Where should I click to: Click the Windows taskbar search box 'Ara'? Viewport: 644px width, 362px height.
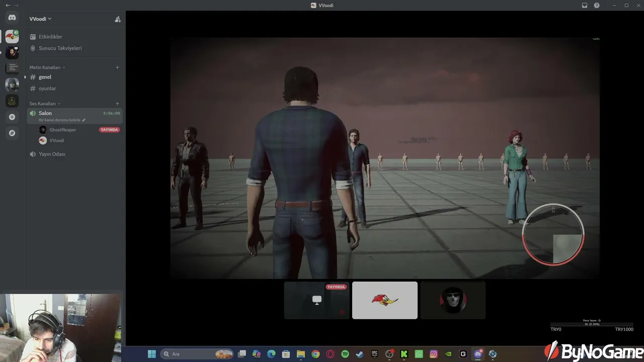(x=197, y=354)
